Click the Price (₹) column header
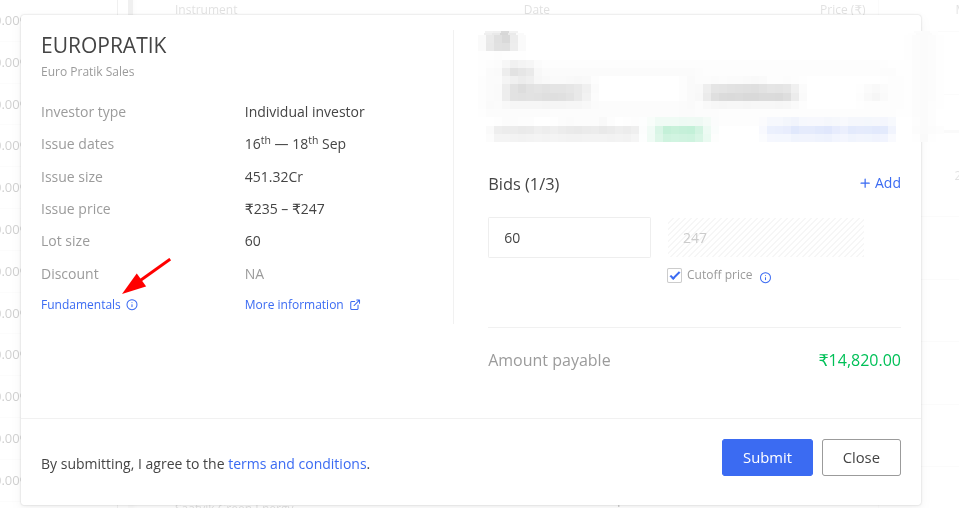The image size is (959, 508). 842,10
